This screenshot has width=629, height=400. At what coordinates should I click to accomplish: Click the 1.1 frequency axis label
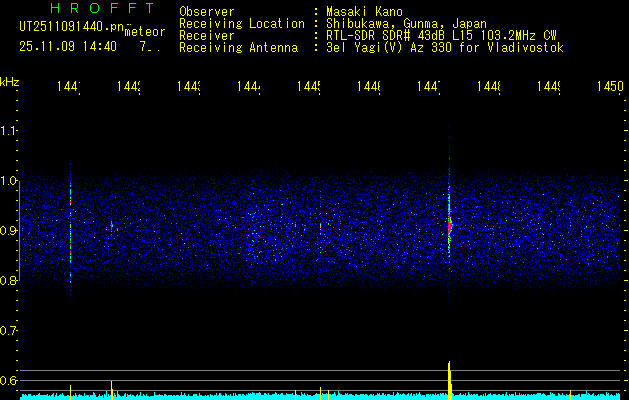pyautogui.click(x=10, y=131)
